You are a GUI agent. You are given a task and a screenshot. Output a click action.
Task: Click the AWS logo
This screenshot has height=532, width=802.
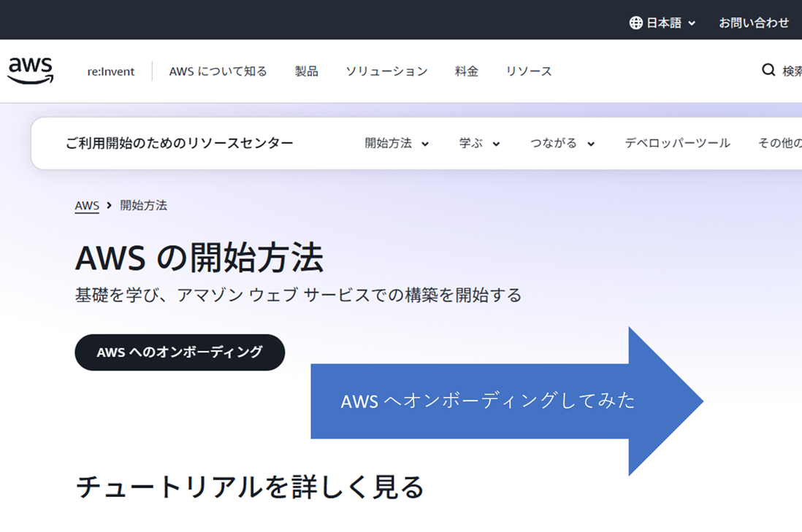click(30, 71)
